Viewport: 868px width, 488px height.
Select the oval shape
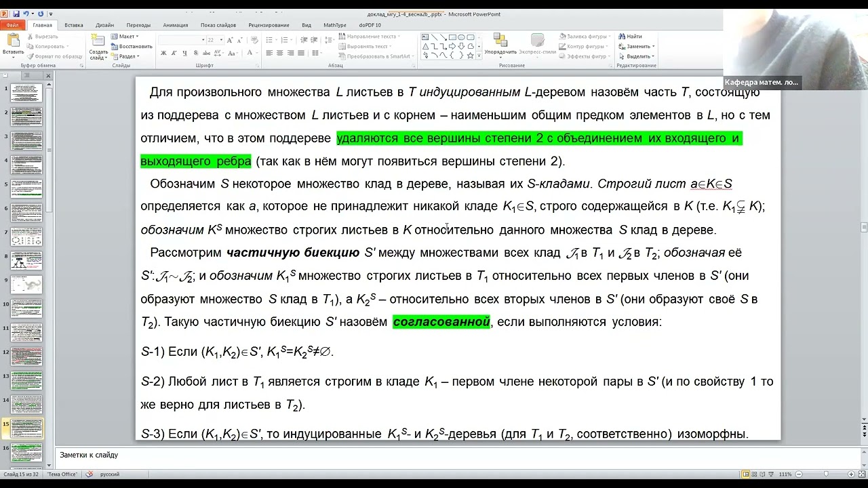[x=460, y=37]
